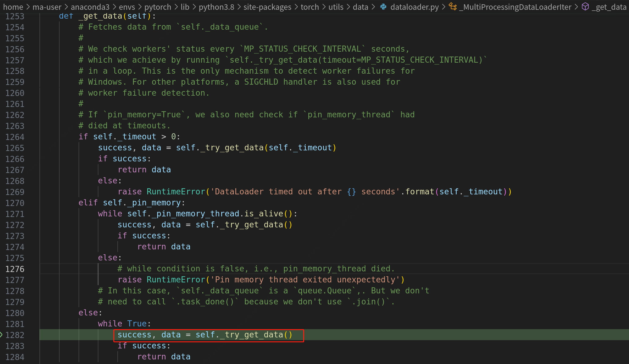The width and height of the screenshot is (629, 364).
Task: Select the utils breadcrumb folder
Action: pos(336,7)
